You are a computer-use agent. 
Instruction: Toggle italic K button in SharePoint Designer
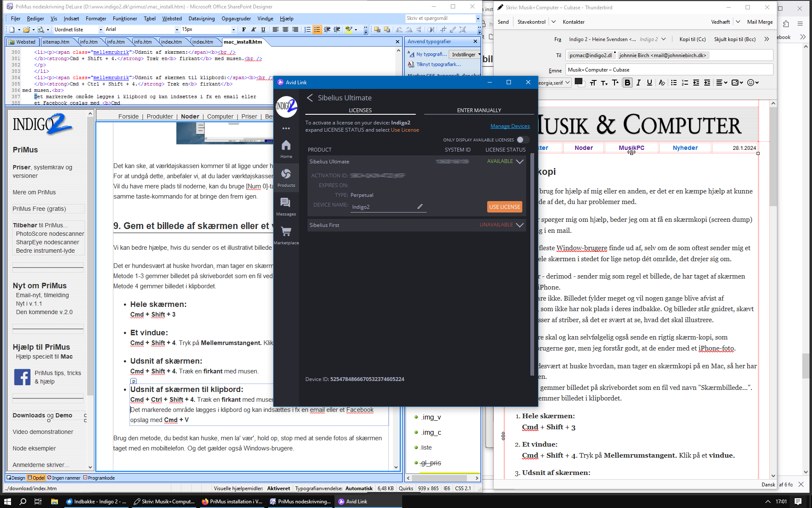(253, 30)
